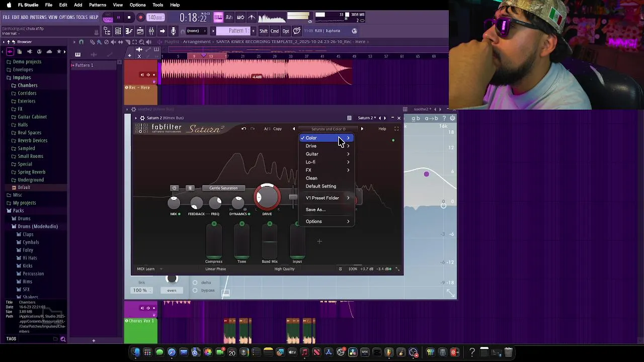Image resolution: width=644 pixels, height=362 pixels.
Task: Collapse the Impulses folder
Action: click(21, 77)
